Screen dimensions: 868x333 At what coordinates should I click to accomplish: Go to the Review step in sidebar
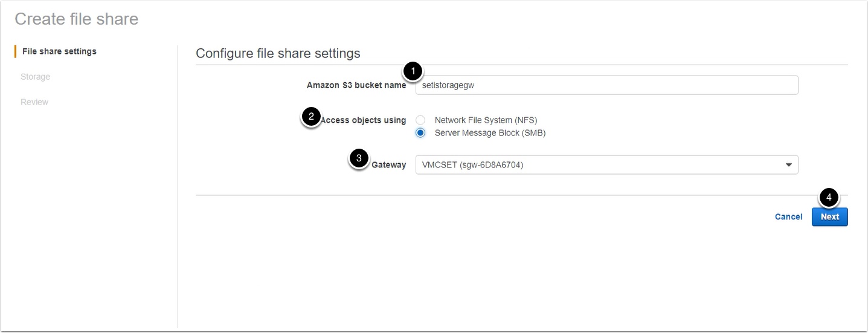click(34, 102)
